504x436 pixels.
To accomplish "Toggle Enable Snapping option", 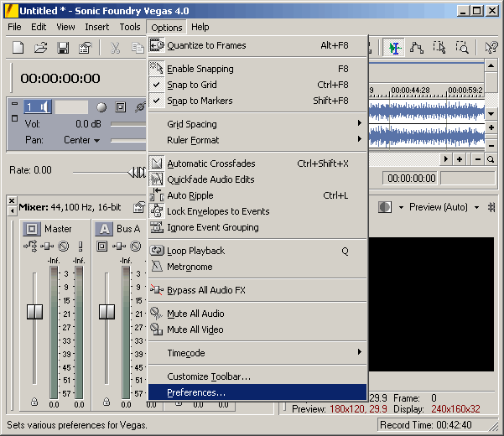I will click(x=257, y=69).
